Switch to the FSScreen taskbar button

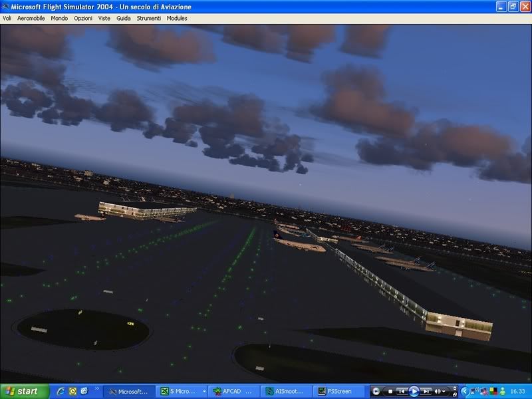click(x=338, y=392)
